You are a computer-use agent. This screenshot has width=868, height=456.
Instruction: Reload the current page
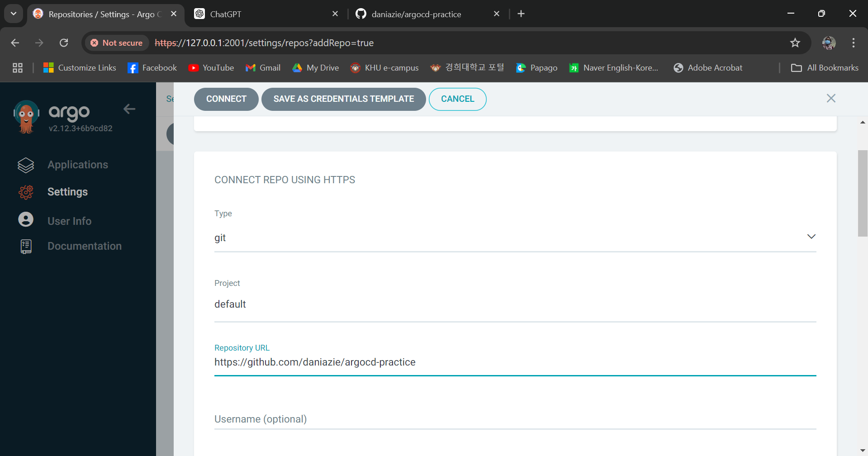click(x=64, y=43)
